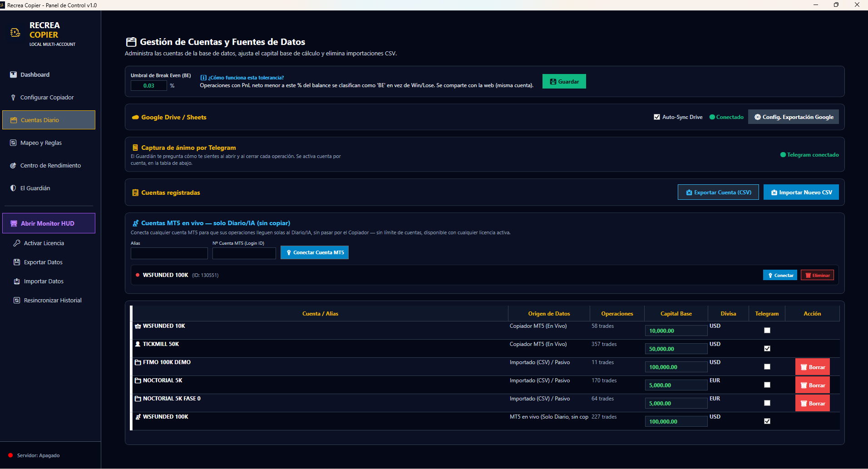The image size is (868, 469).
Task: Click the Exportar Datos save icon
Action: click(17, 262)
